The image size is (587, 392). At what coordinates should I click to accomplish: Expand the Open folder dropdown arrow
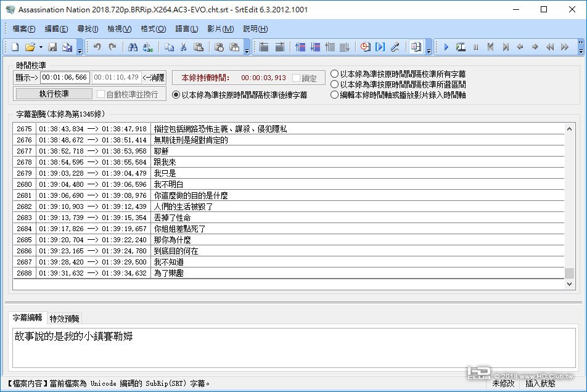(41, 47)
